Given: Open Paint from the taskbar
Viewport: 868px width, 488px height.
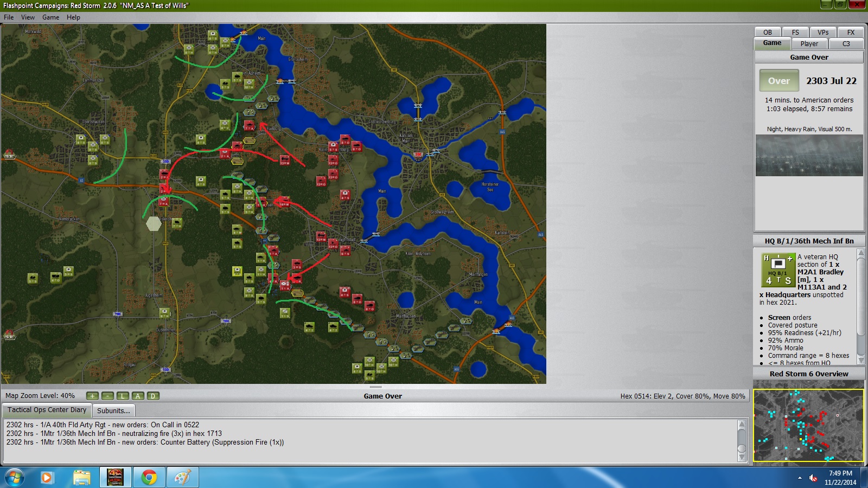Looking at the screenshot, I should point(182,477).
